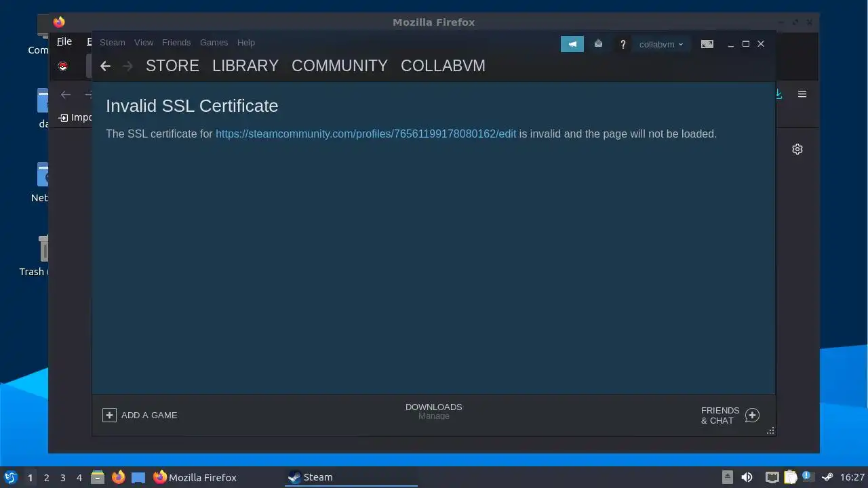Click the Friends chat plus icon
868x488 pixels.
(x=752, y=415)
